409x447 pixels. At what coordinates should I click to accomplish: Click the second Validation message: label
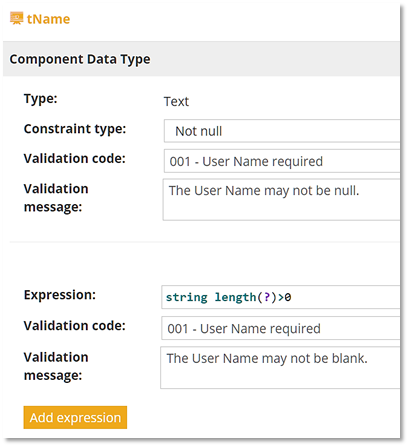[56, 366]
